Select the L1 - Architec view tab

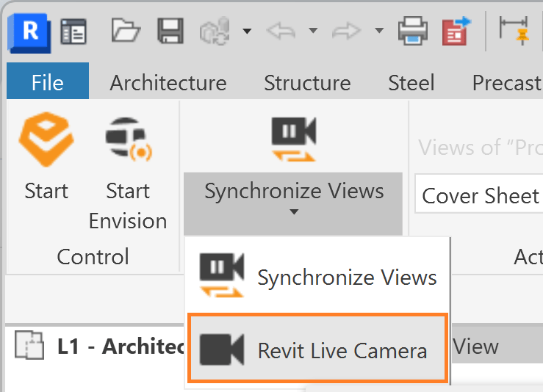121,346
